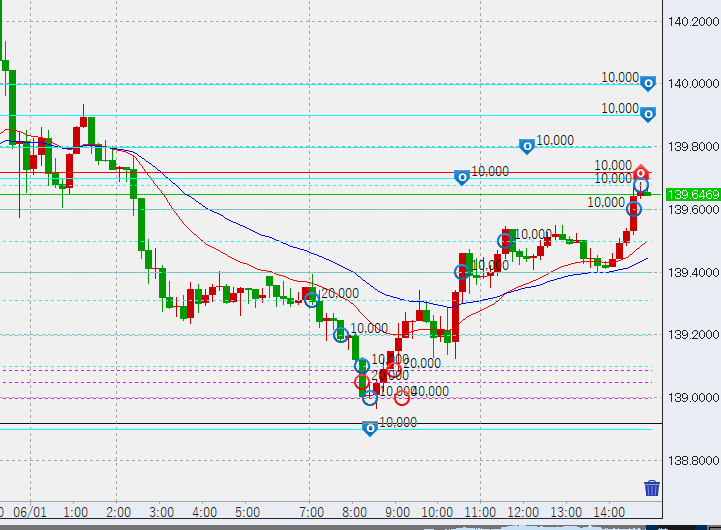Click the blue order marker below 139.000
Screen dimensions: 721x530
point(369,428)
